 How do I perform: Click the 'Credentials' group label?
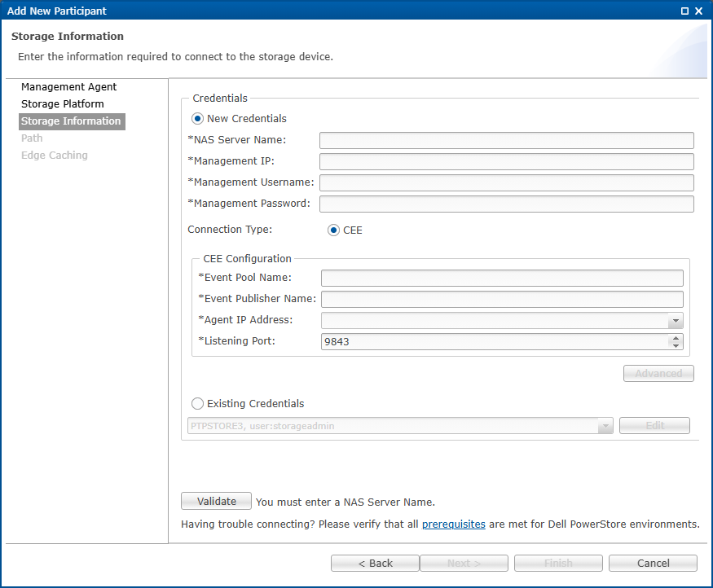coord(220,99)
